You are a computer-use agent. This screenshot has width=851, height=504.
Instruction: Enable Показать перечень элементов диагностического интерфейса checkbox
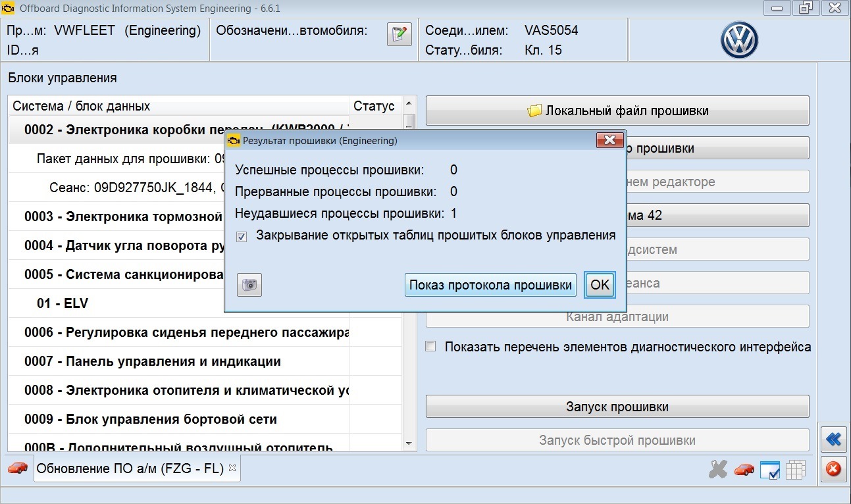[x=430, y=347]
